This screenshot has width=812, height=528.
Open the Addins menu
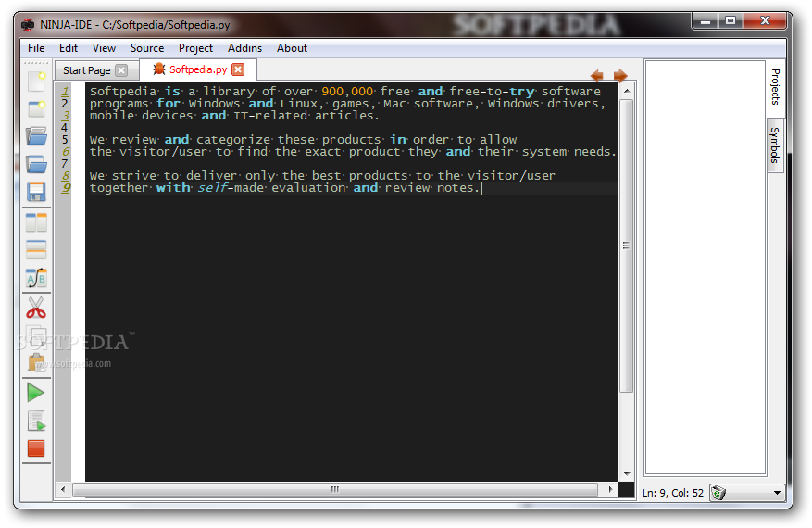point(245,48)
